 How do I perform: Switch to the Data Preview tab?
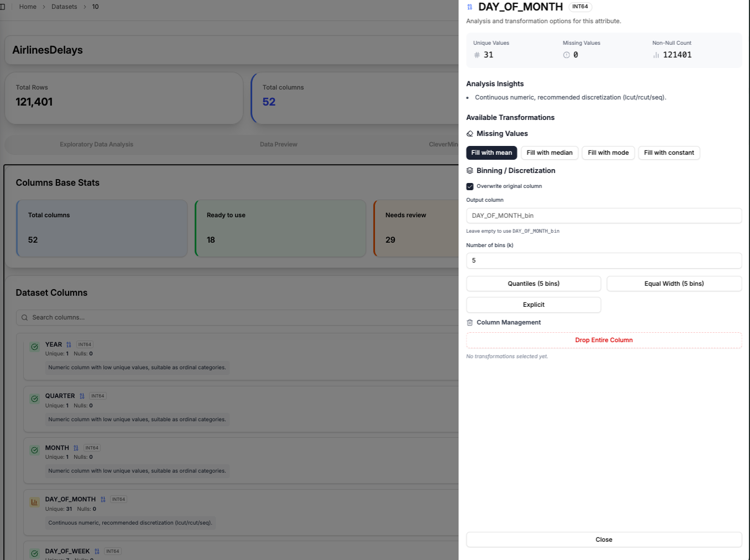tap(278, 144)
